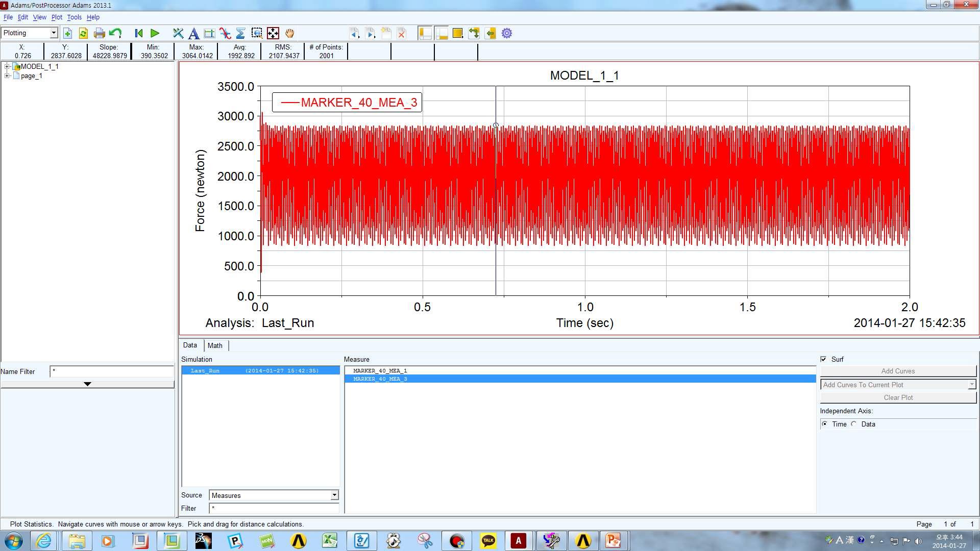Viewport: 980px width, 551px height.
Task: Go to previous page icon
Action: [354, 34]
